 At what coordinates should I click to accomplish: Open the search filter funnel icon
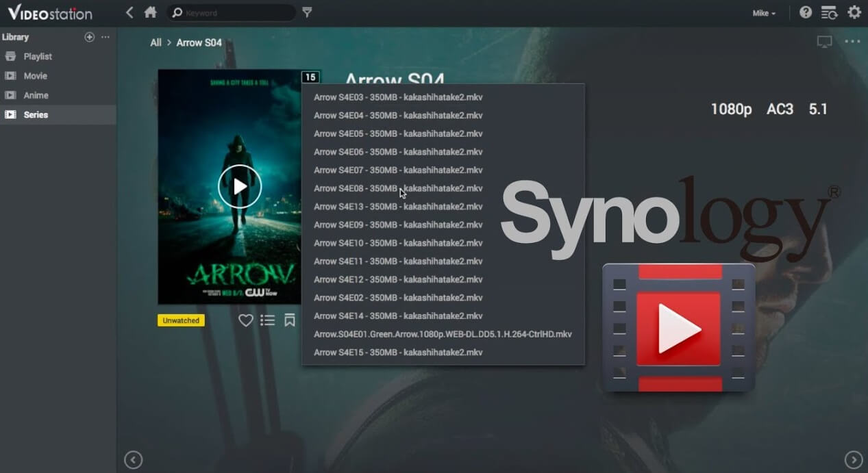point(307,12)
